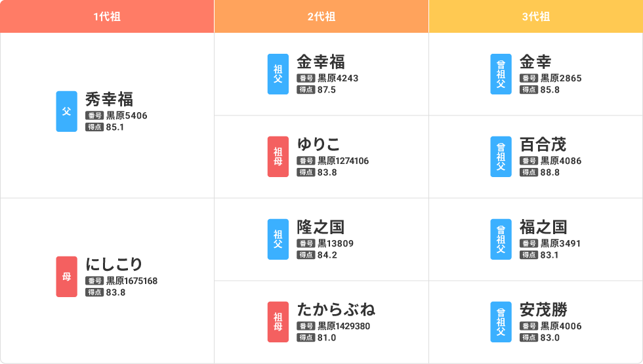Select the 曾祖父 badge beside 金幸
This screenshot has height=364, width=643.
[x=501, y=74]
